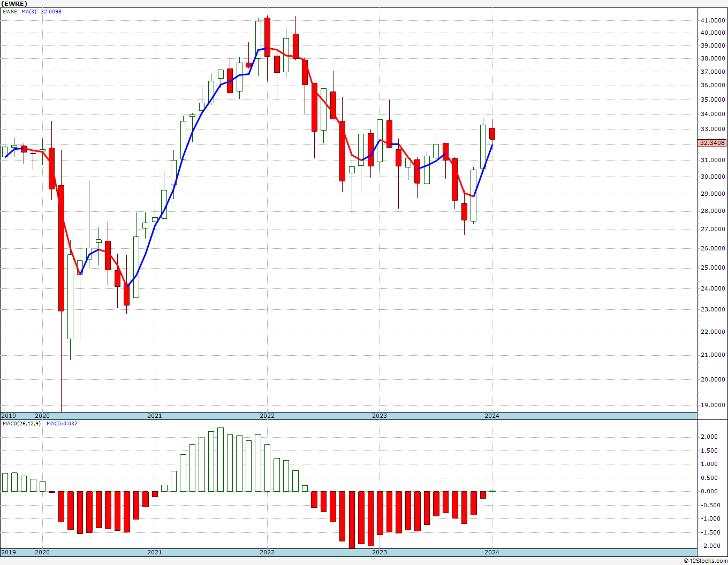Click the 23.0000 price axis label
Image resolution: width=728 pixels, height=565 pixels.
[x=714, y=309]
